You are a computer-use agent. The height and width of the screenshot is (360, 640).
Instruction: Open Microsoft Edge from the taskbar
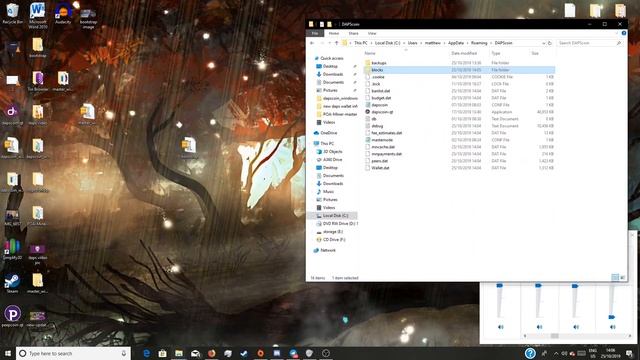[x=146, y=353]
